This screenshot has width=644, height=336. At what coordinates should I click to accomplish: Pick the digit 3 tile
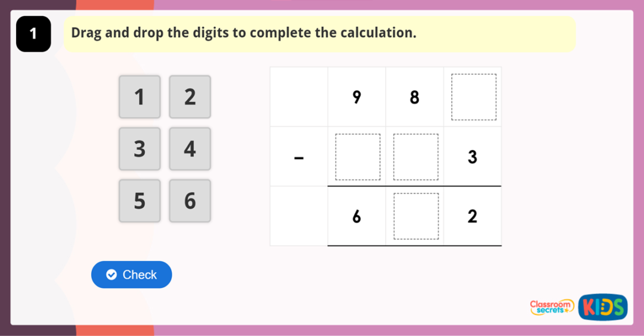(140, 148)
